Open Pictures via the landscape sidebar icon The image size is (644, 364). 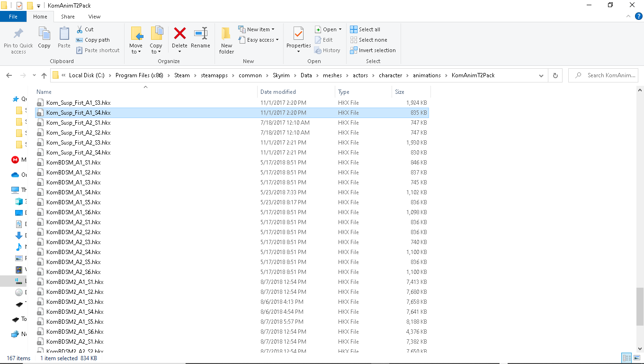(x=19, y=258)
